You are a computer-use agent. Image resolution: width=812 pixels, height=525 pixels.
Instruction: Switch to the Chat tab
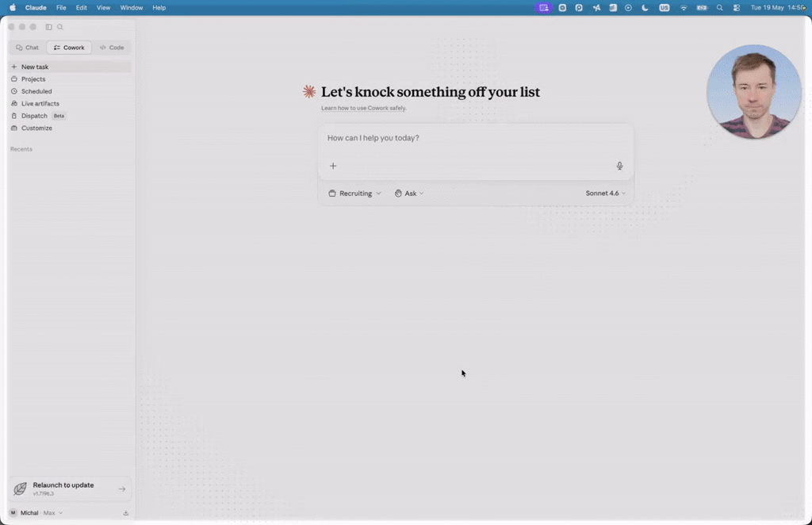click(28, 48)
